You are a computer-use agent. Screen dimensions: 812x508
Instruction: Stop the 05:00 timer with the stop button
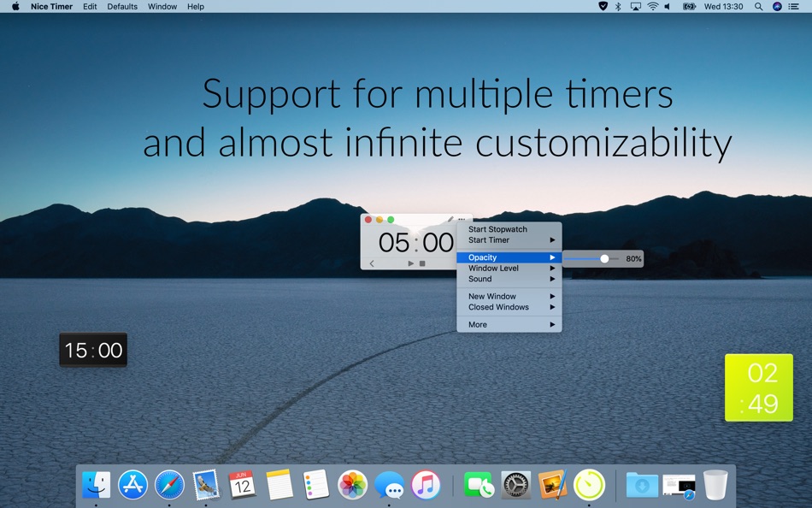422,263
